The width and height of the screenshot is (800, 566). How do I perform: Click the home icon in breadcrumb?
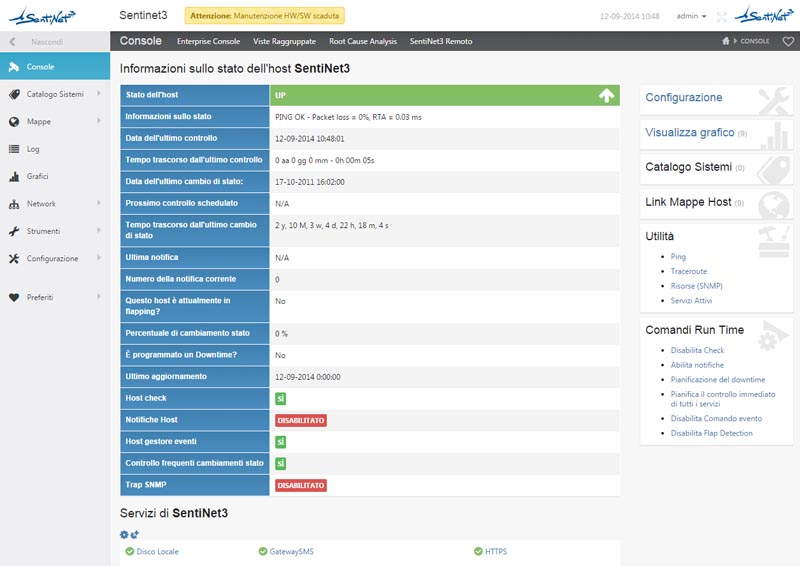pos(726,41)
